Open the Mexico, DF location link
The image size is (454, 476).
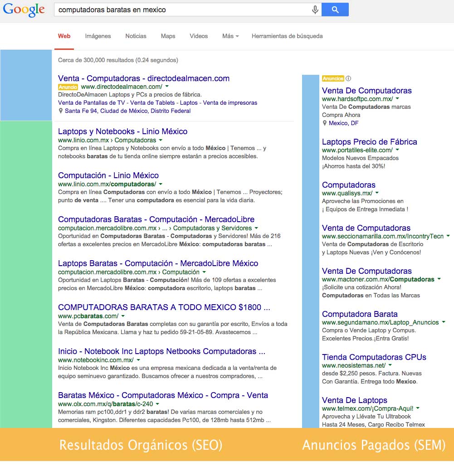coord(343,123)
